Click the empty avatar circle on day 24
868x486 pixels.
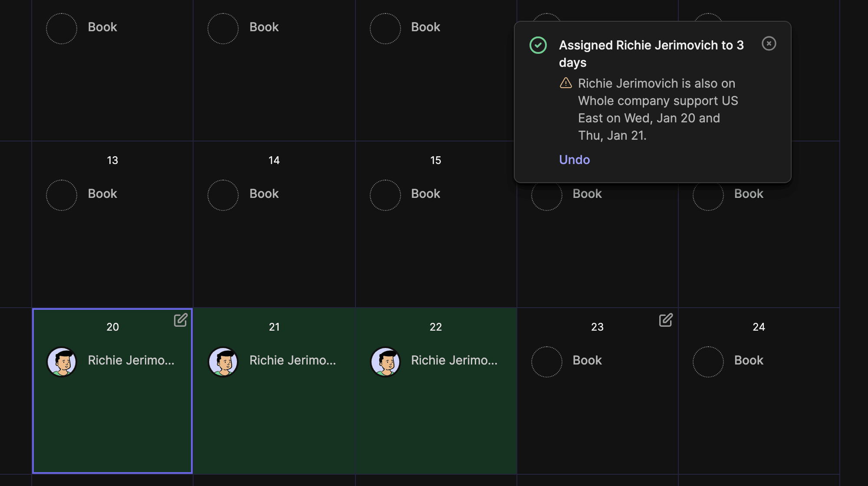708,362
